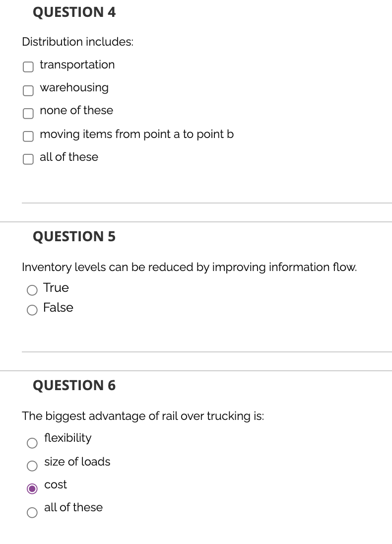Click the QUESTION 4 heading
This screenshot has width=392, height=544.
pyautogui.click(x=74, y=12)
